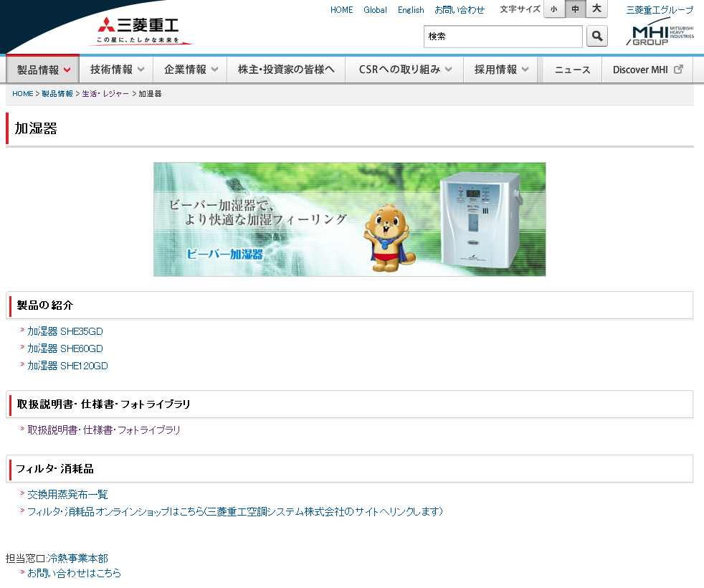Switch to the English site

click(x=411, y=10)
